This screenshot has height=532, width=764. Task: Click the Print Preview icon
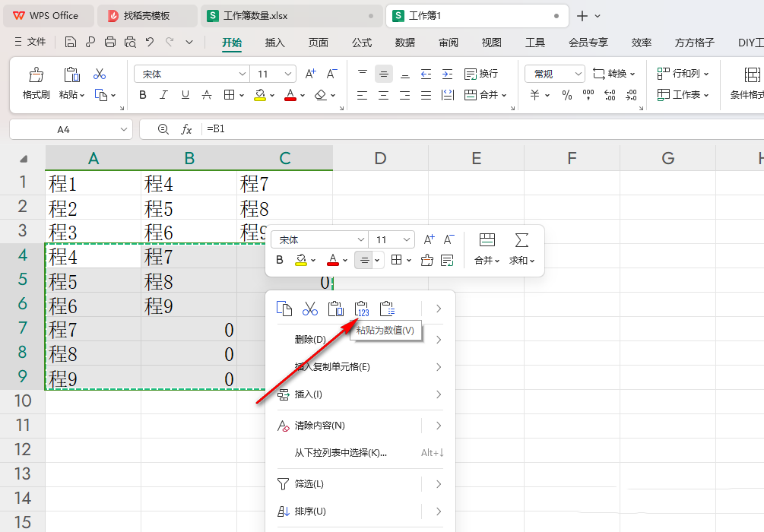[x=130, y=43]
